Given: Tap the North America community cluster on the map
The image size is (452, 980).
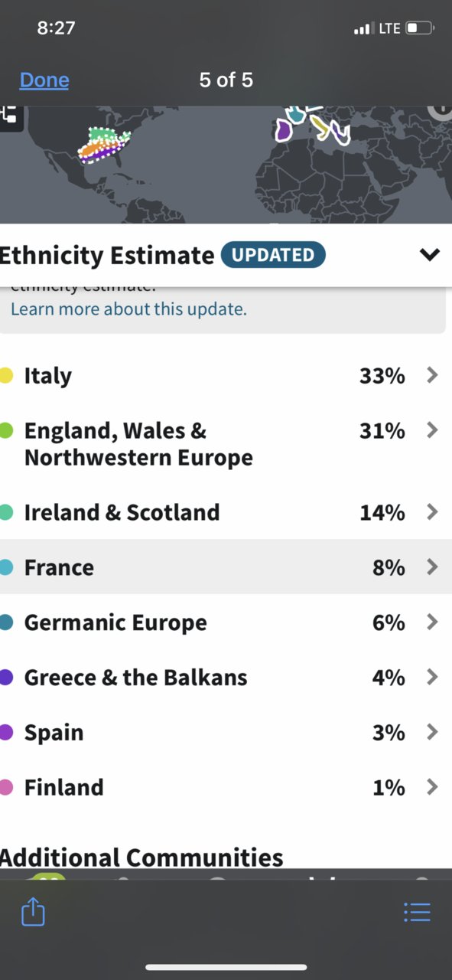Looking at the screenshot, I should [x=104, y=145].
